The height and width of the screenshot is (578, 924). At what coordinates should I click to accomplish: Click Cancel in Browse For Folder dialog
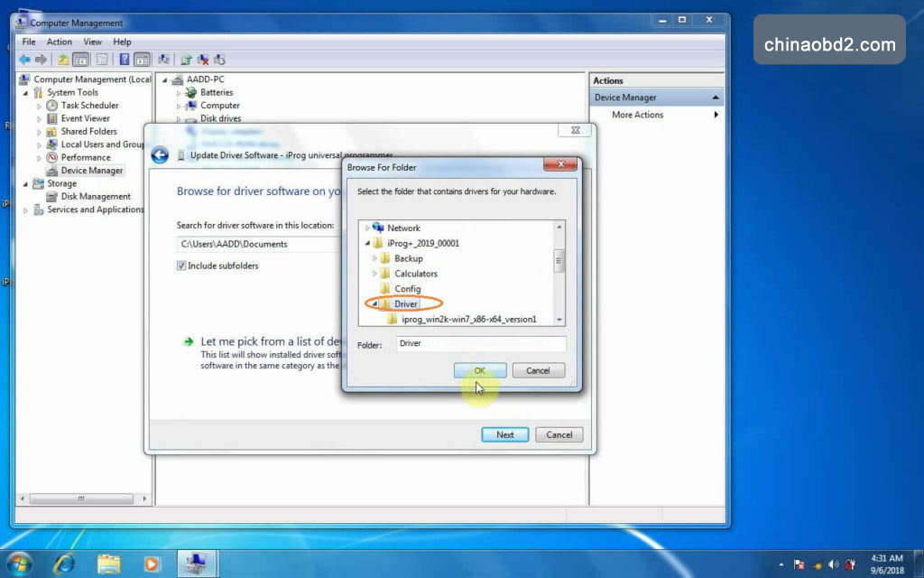pyautogui.click(x=538, y=370)
